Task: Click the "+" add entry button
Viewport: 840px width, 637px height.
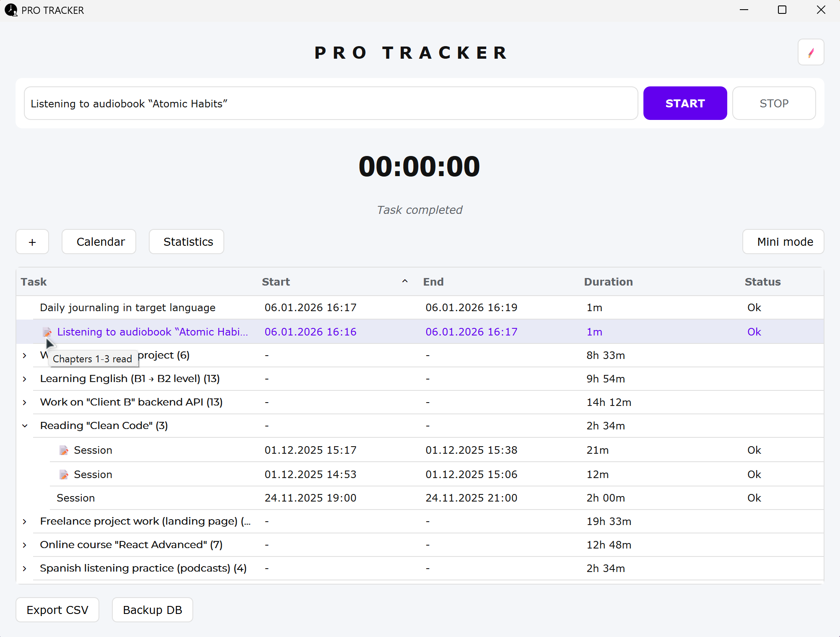Action: coord(32,242)
